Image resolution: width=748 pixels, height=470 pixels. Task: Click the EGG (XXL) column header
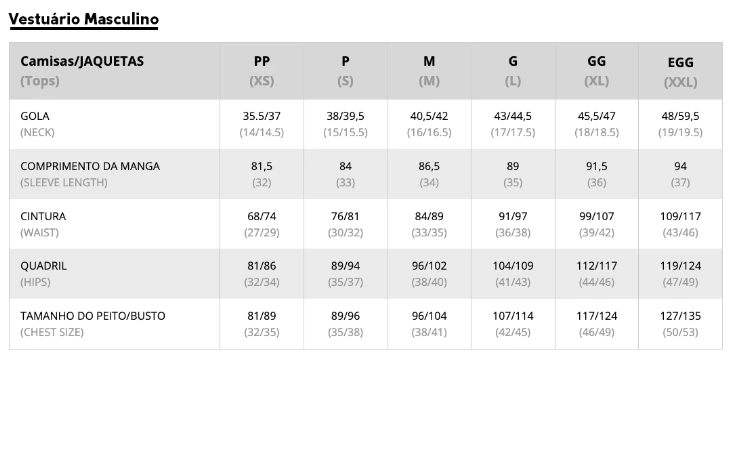681,72
